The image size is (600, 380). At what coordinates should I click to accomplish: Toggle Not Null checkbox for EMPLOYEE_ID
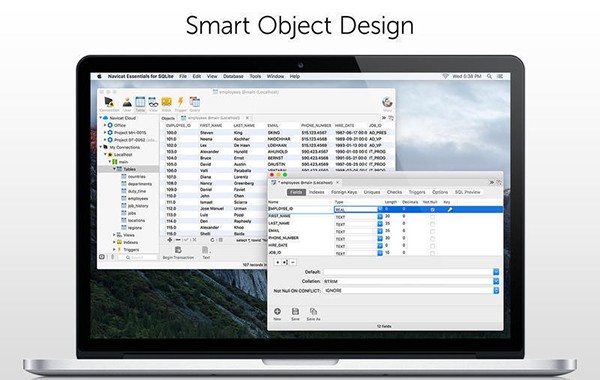[432, 210]
